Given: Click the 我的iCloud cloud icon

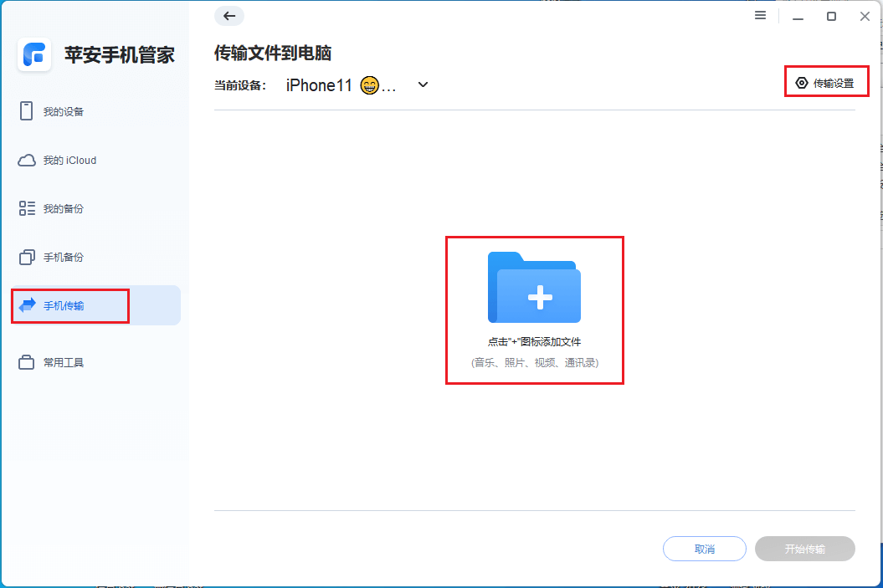Looking at the screenshot, I should [27, 159].
